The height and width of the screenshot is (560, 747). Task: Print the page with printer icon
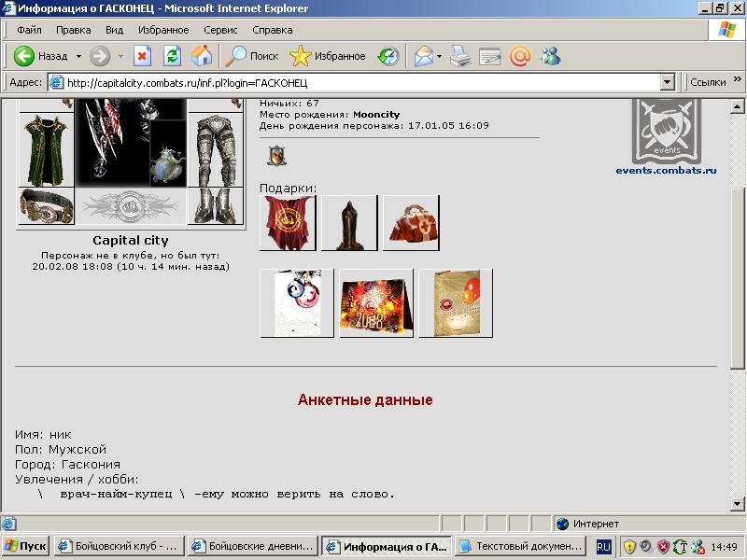(459, 56)
